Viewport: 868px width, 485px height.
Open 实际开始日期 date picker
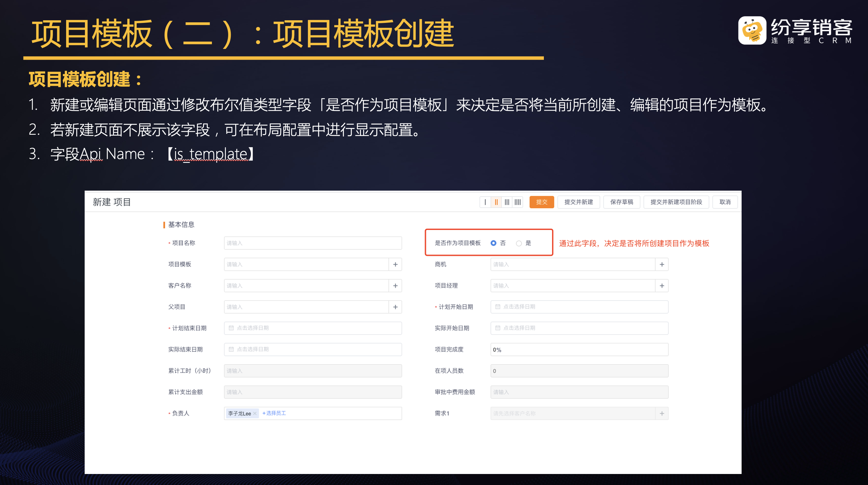tap(579, 328)
